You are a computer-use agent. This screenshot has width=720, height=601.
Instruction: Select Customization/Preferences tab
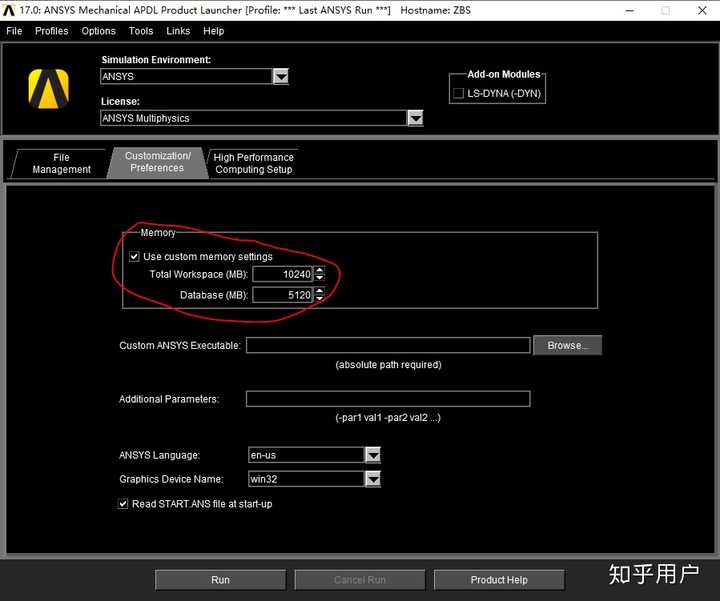(x=158, y=162)
